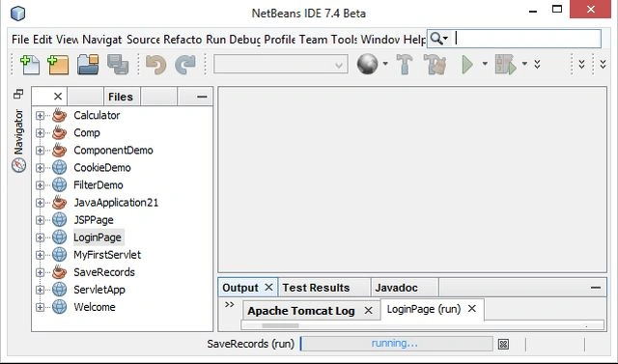This screenshot has height=364, width=618.
Task: Click the Welcome project globe icon
Action: click(x=59, y=307)
